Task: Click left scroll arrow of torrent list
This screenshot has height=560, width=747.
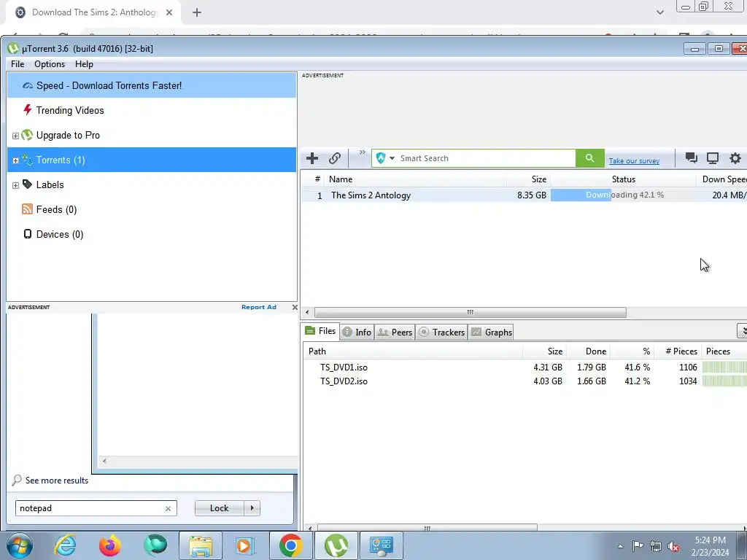Action: pyautogui.click(x=307, y=312)
